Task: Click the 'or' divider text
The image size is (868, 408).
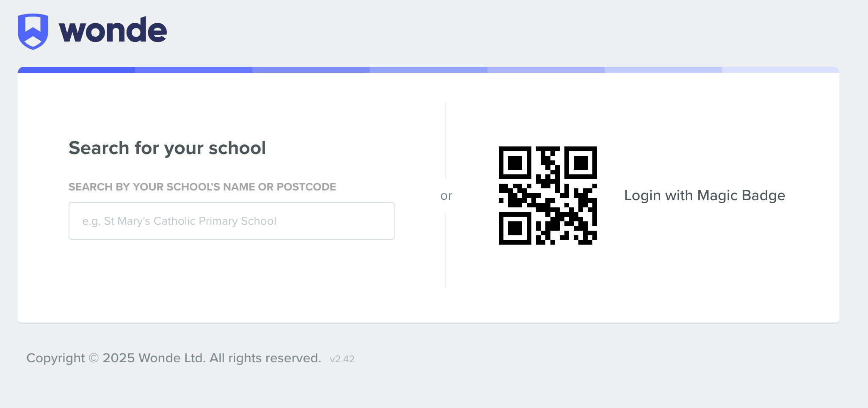Action: coord(446,196)
